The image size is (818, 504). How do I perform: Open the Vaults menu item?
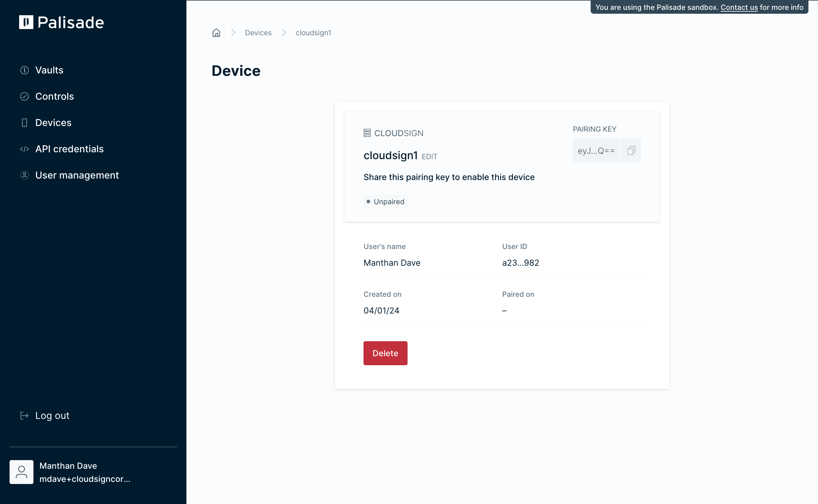pyautogui.click(x=49, y=70)
